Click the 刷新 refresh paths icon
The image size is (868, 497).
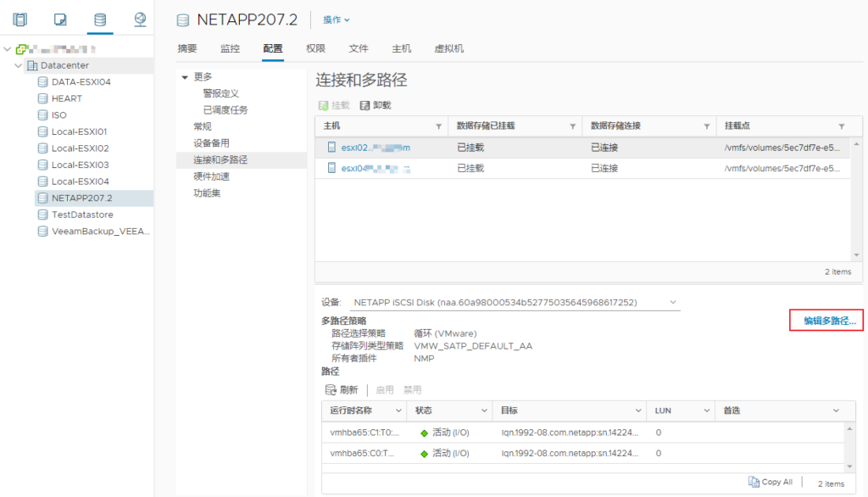(331, 390)
